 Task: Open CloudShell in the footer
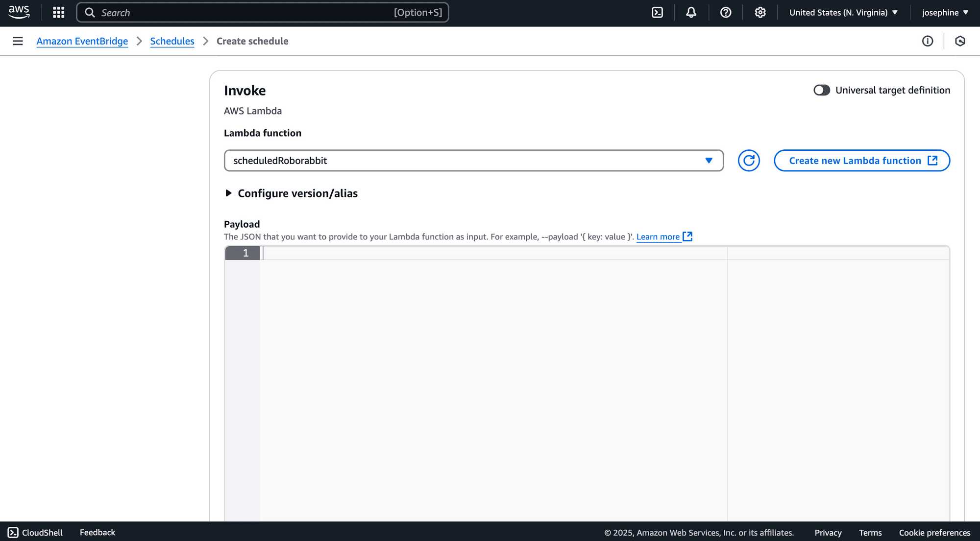35,532
